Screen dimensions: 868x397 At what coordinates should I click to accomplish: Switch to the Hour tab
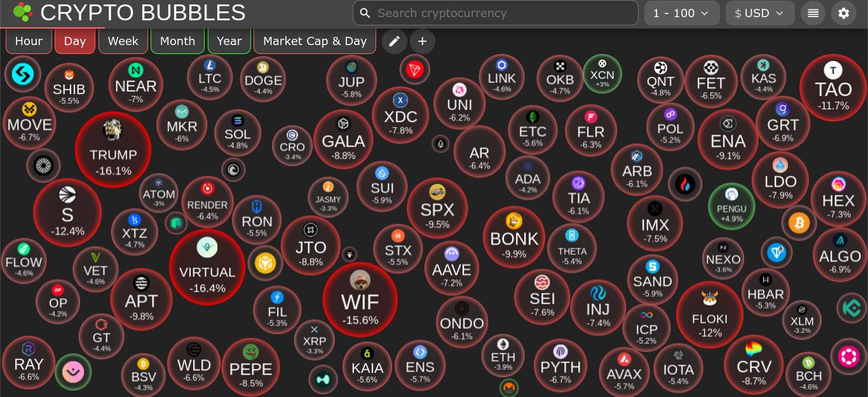[x=29, y=41]
